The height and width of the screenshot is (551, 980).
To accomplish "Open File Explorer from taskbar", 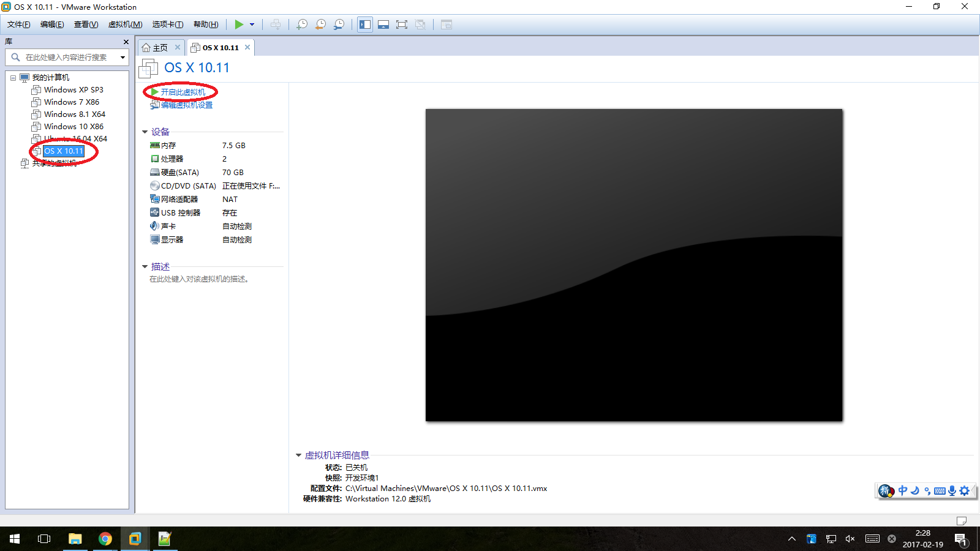I will (x=75, y=539).
